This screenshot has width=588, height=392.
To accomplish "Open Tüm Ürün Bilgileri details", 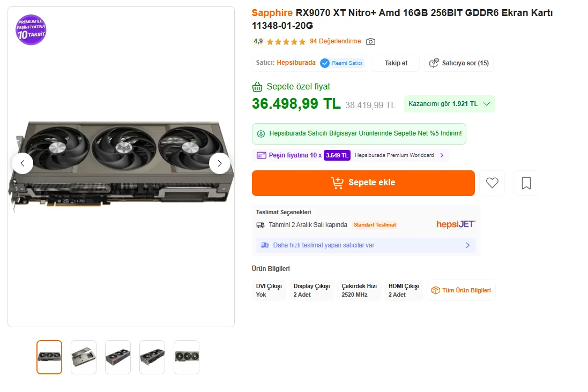I will pyautogui.click(x=461, y=290).
